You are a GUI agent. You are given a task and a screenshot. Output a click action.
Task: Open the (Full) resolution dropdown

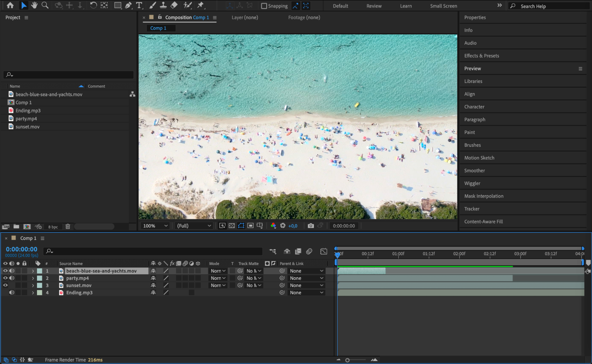pyautogui.click(x=194, y=226)
